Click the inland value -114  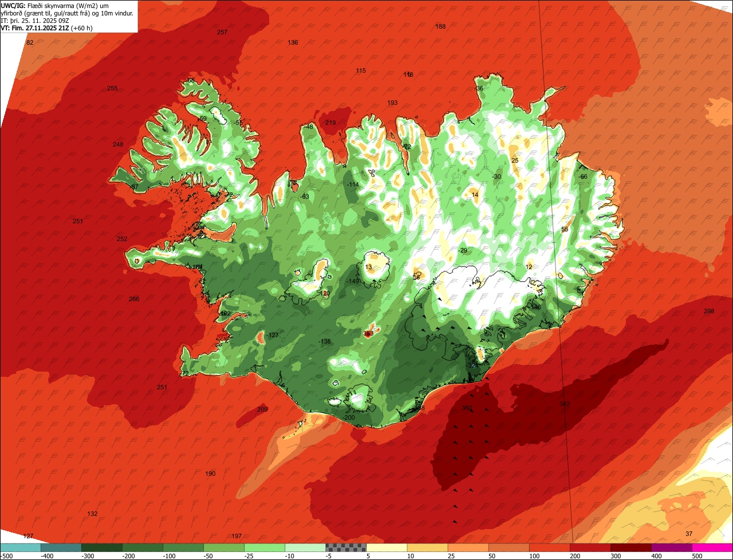click(353, 184)
